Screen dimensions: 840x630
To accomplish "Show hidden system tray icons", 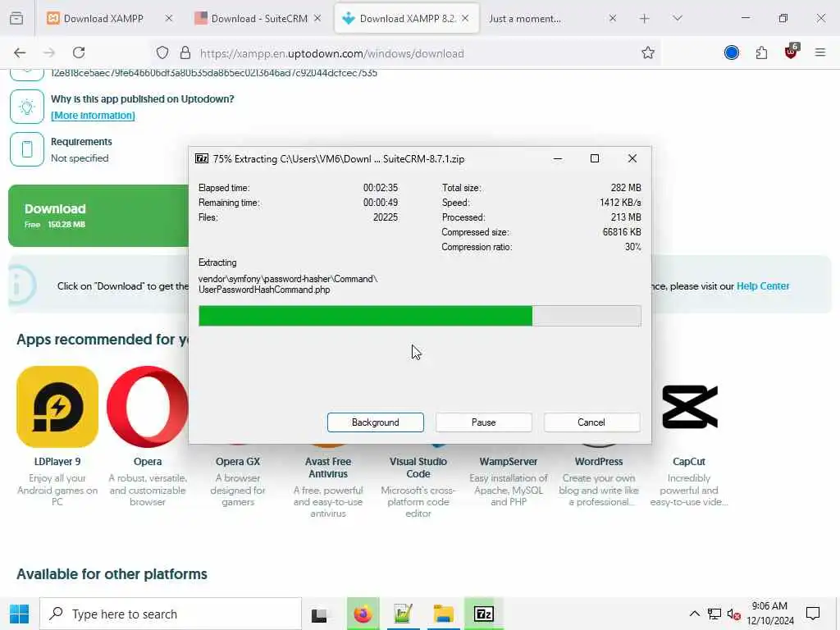I will [x=694, y=614].
